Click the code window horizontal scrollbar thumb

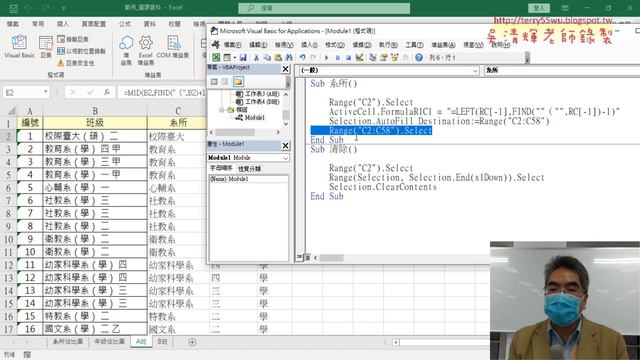(x=331, y=258)
